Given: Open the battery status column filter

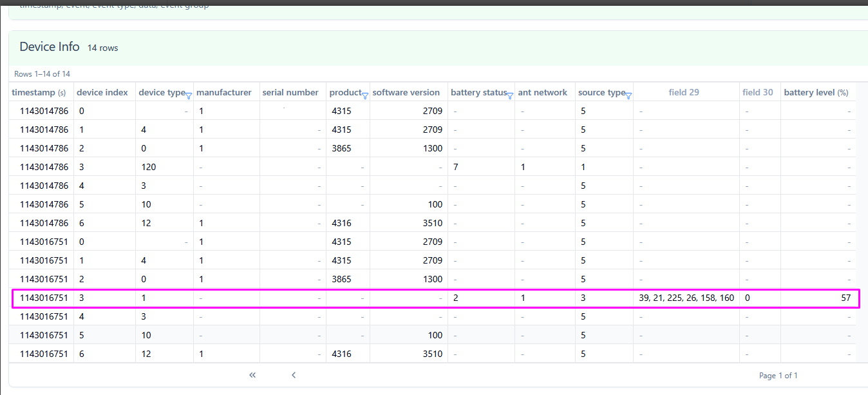Looking at the screenshot, I should coord(509,95).
